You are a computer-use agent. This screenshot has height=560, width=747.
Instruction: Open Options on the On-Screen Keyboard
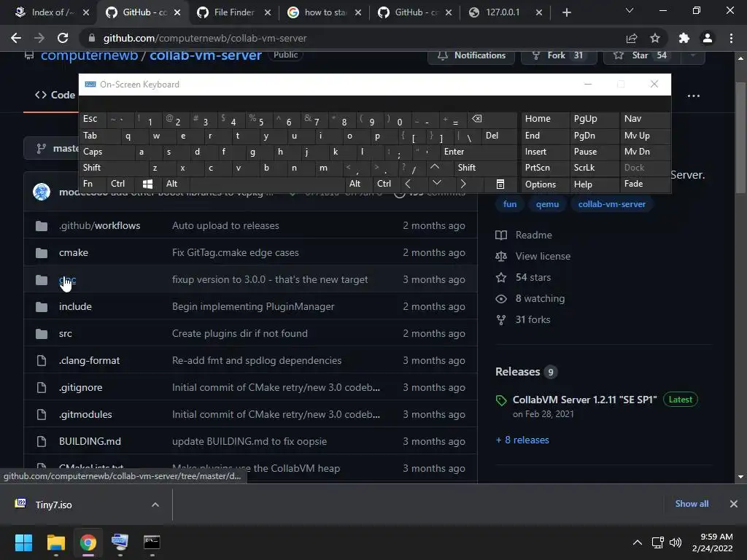545,184
